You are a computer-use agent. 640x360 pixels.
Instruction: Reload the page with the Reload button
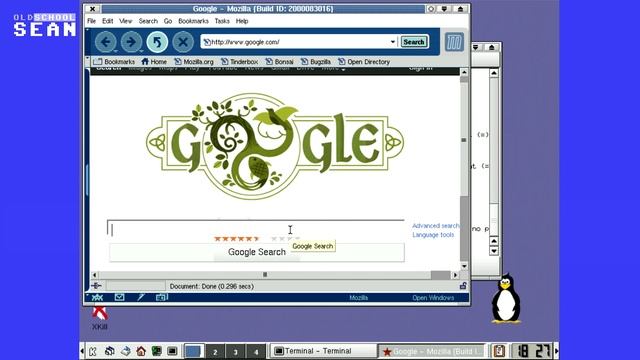point(157,42)
